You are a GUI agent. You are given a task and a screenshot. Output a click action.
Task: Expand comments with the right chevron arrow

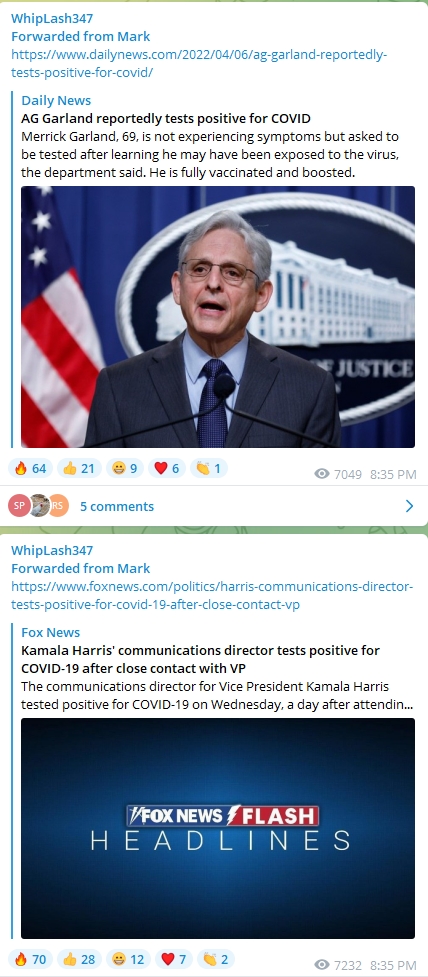tap(409, 506)
